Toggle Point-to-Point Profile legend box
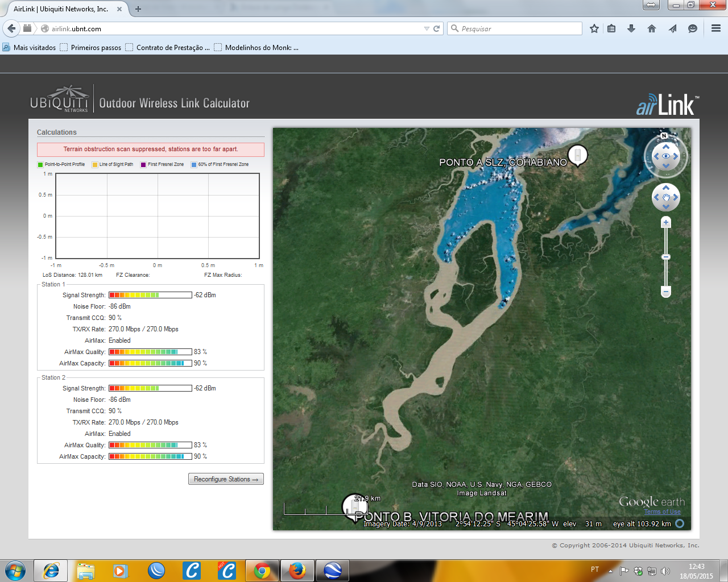The width and height of the screenshot is (728, 582). [x=40, y=165]
